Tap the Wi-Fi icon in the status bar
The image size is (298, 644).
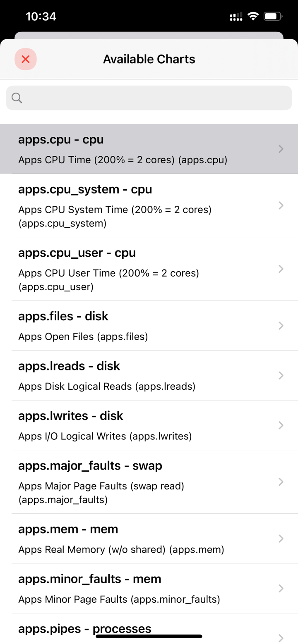click(x=253, y=16)
